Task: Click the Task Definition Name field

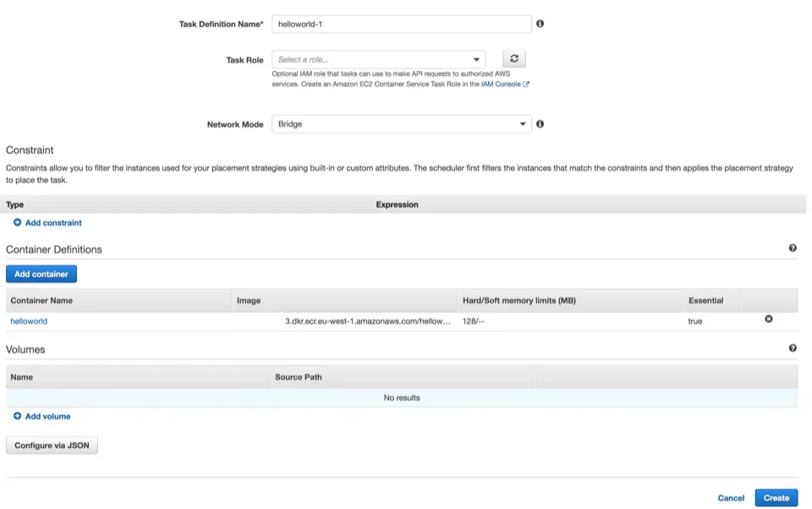Action: pos(401,25)
